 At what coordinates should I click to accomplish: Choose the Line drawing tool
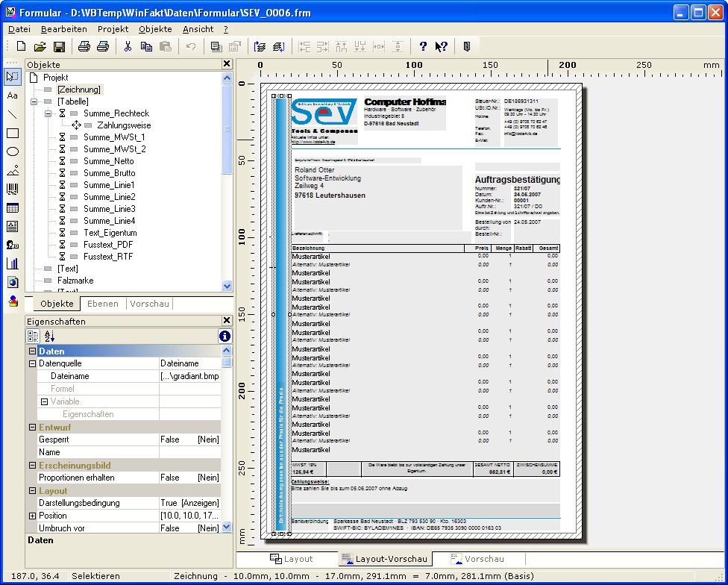(12, 114)
